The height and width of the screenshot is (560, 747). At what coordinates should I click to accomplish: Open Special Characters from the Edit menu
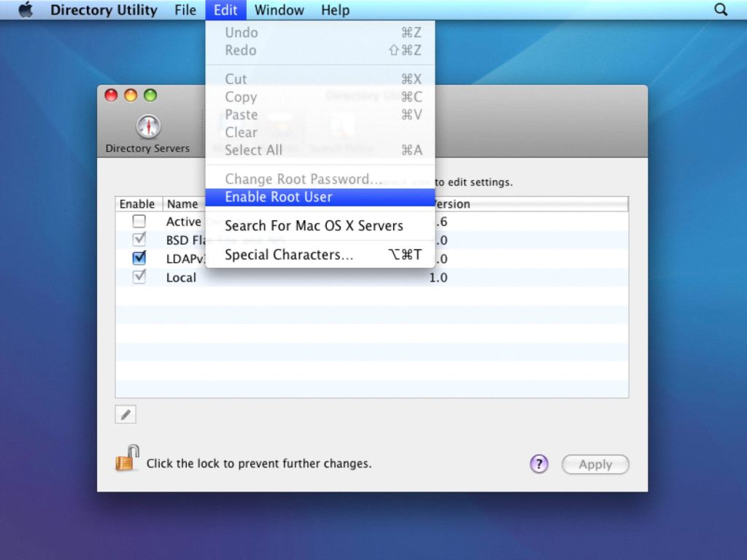click(x=289, y=255)
